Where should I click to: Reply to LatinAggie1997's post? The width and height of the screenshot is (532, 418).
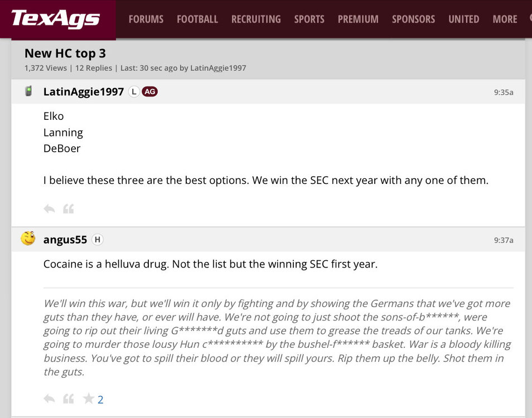click(x=49, y=209)
